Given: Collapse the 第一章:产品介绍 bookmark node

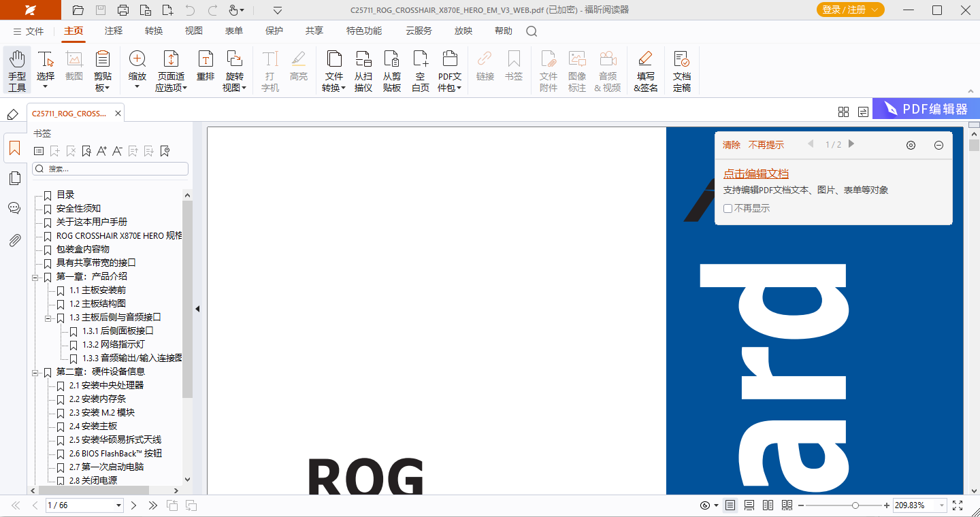Looking at the screenshot, I should [35, 277].
